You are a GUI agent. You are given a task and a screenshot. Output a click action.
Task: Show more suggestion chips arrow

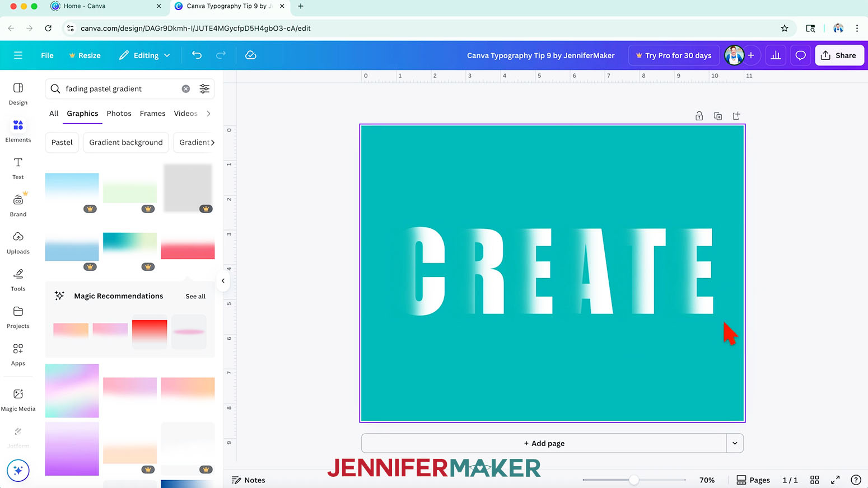coord(212,143)
